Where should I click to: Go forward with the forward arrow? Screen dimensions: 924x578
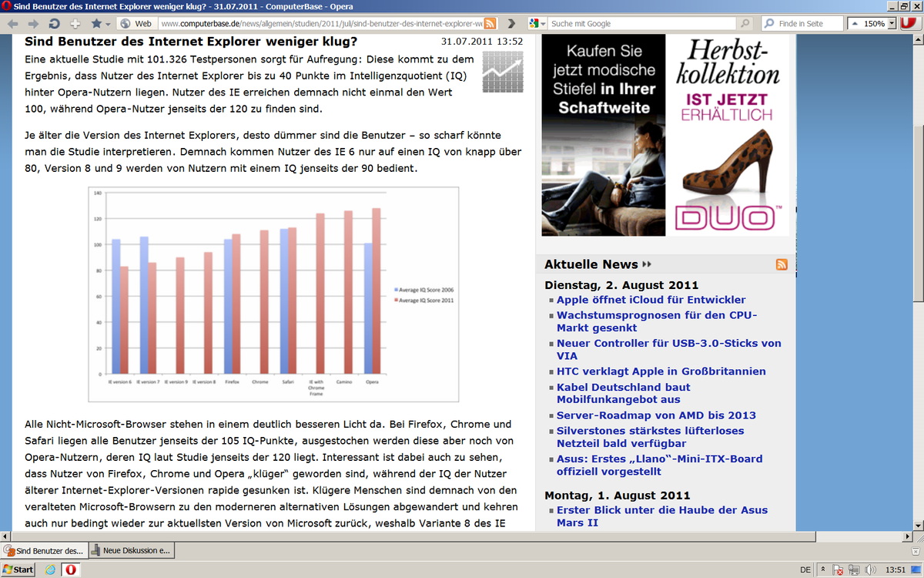pyautogui.click(x=33, y=24)
